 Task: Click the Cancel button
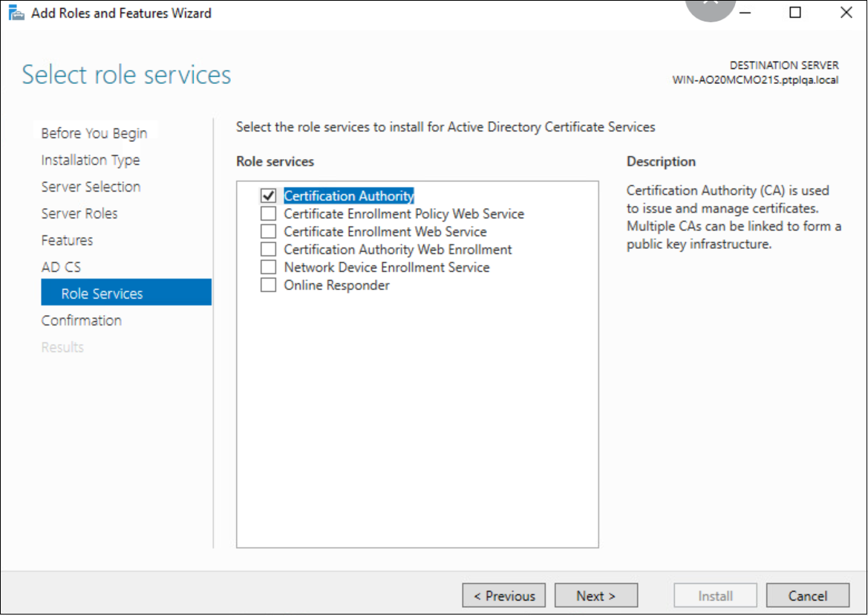808,595
